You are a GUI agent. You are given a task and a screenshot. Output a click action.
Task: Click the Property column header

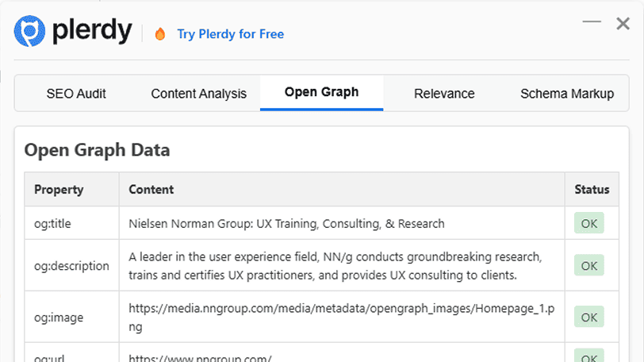pyautogui.click(x=59, y=190)
